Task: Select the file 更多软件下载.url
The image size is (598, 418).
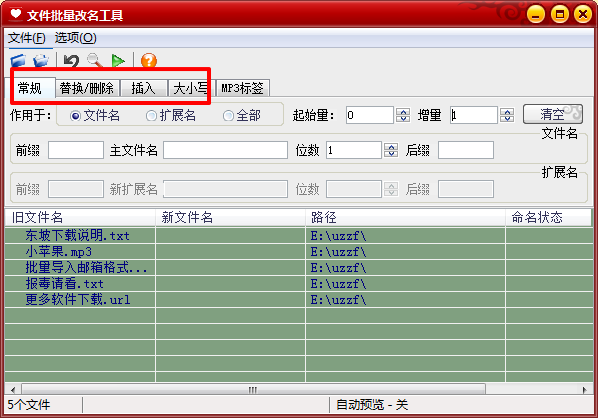Action: tap(78, 300)
